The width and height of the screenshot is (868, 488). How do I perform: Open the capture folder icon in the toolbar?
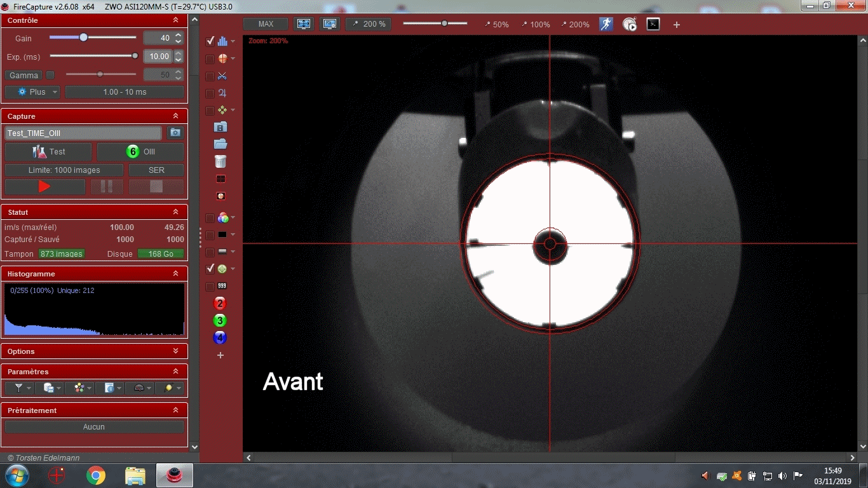pyautogui.click(x=220, y=144)
